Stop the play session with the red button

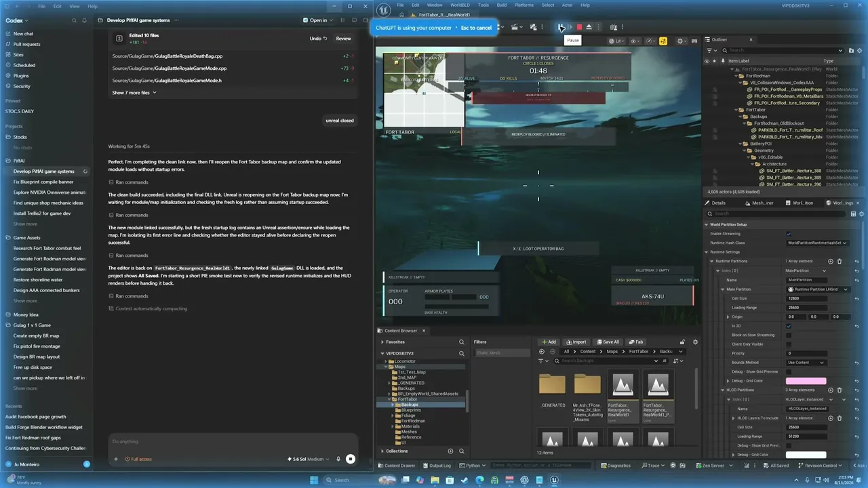click(579, 27)
